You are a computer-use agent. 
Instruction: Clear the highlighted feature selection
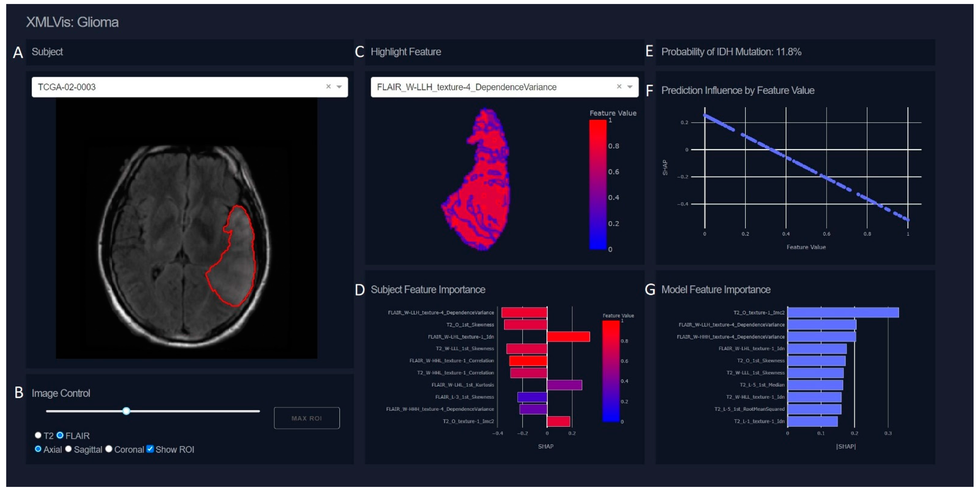pyautogui.click(x=619, y=87)
